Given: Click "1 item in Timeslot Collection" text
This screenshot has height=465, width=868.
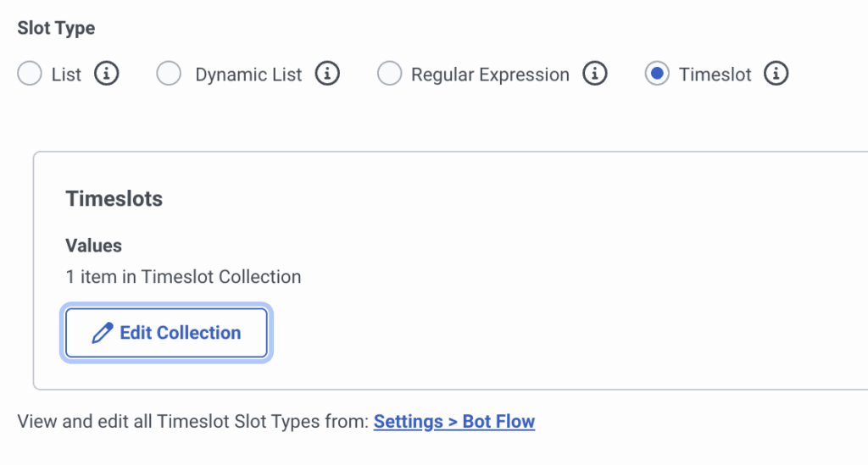Looking at the screenshot, I should pyautogui.click(x=183, y=277).
